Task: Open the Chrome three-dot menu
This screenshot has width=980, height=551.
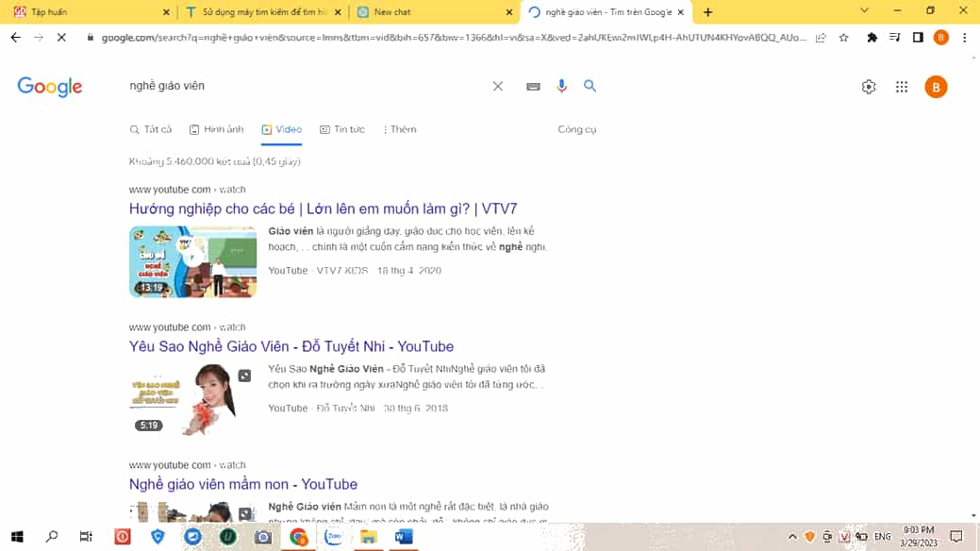Action: tap(964, 38)
